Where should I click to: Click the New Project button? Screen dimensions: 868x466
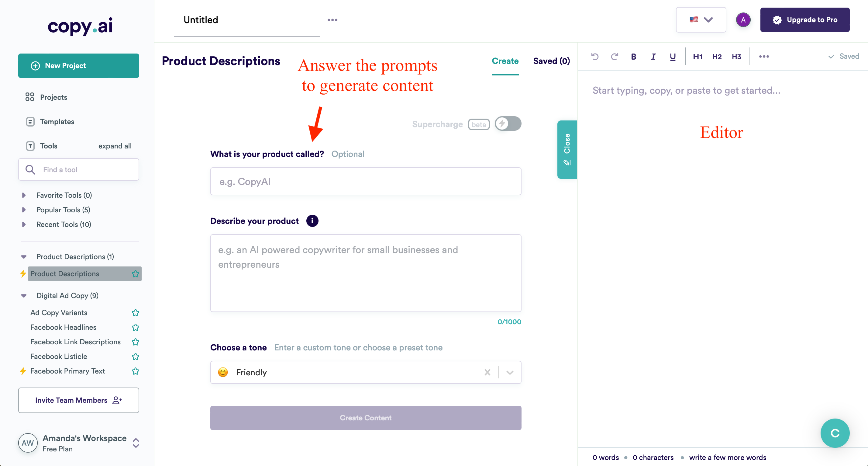pyautogui.click(x=79, y=65)
